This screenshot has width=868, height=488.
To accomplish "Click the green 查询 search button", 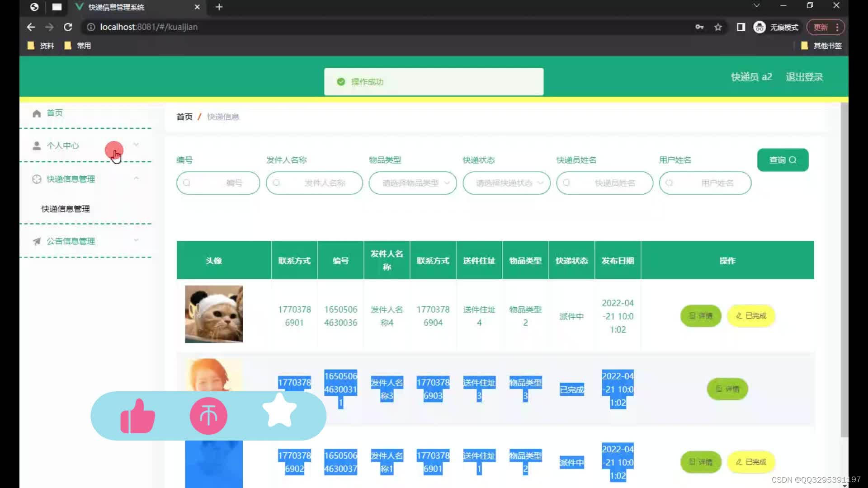I will pyautogui.click(x=783, y=160).
